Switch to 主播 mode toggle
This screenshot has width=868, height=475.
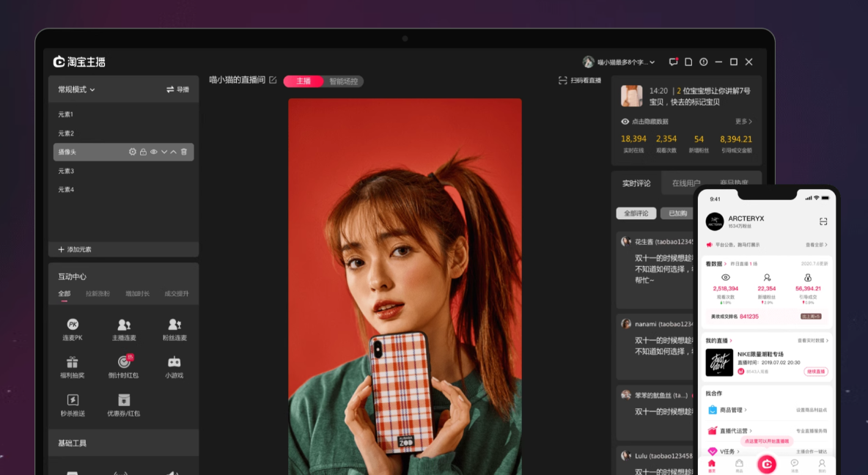304,81
